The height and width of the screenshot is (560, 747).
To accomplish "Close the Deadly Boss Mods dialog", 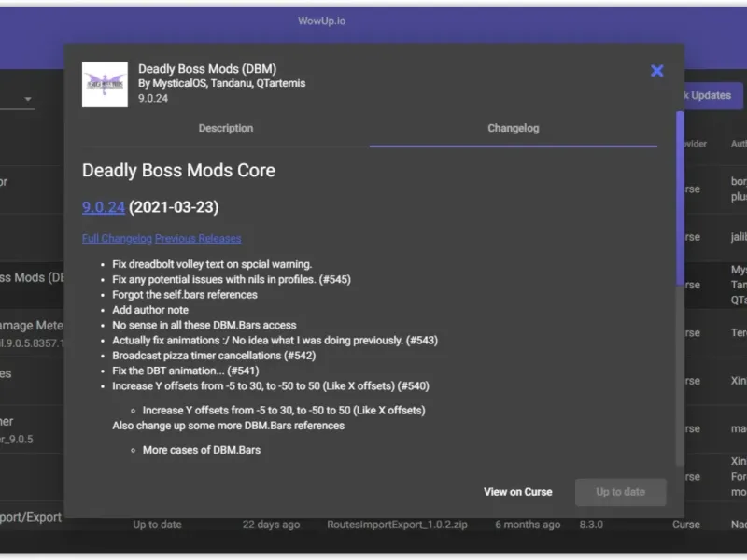I will (657, 71).
